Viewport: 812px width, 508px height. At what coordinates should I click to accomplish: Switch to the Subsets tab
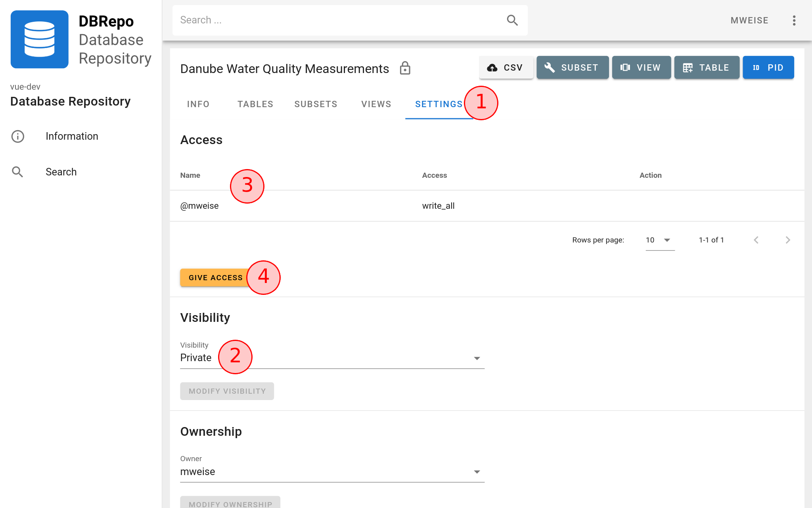pyautogui.click(x=316, y=104)
